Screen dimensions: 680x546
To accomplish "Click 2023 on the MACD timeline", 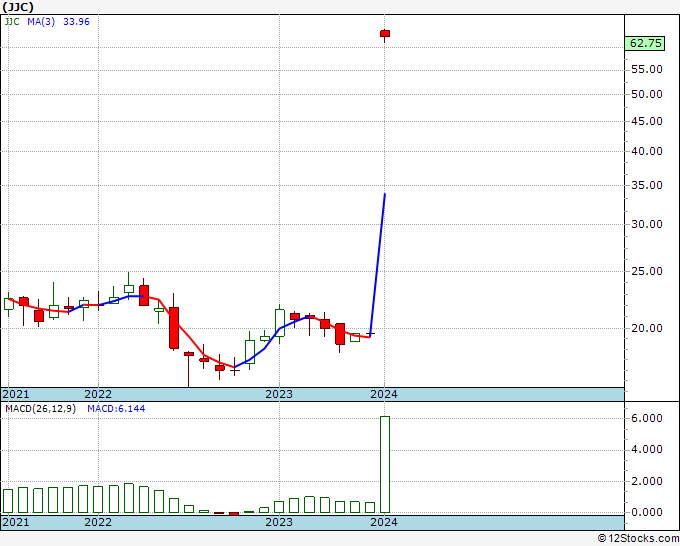I will (x=279, y=522).
